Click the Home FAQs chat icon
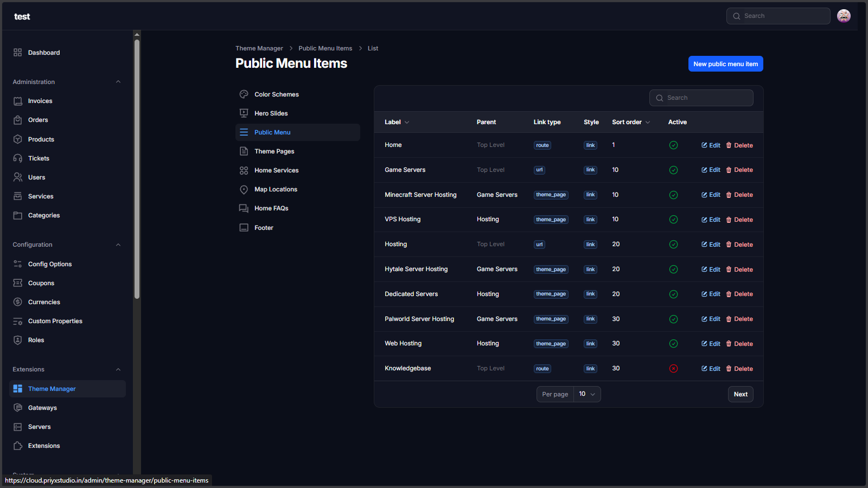868x488 pixels. 244,208
